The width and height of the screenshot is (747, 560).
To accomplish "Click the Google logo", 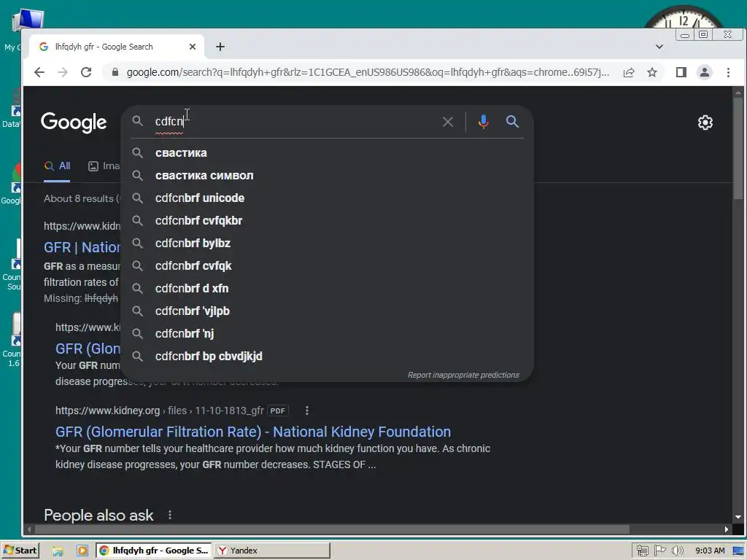I will pos(74,122).
